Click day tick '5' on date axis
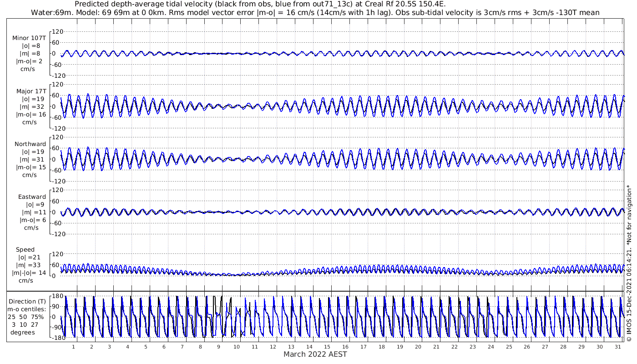This screenshot has height=364, width=637. (x=146, y=347)
